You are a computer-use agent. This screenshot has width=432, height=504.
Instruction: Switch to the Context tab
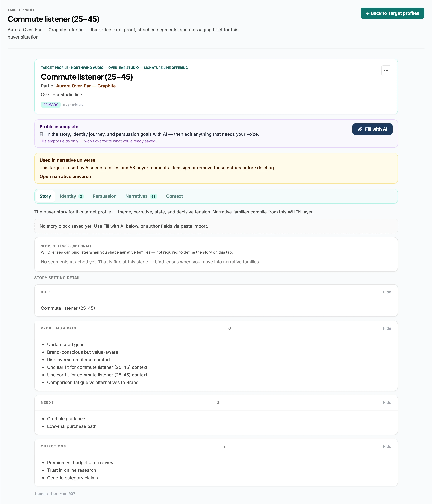click(x=175, y=196)
